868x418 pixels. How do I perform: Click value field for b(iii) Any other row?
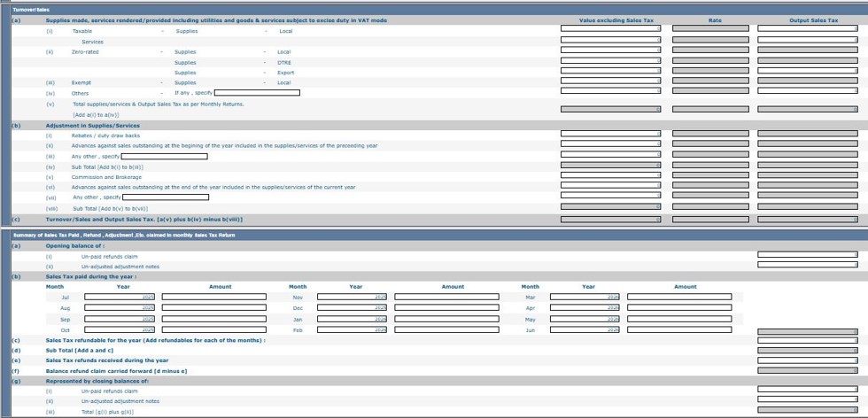click(610, 154)
